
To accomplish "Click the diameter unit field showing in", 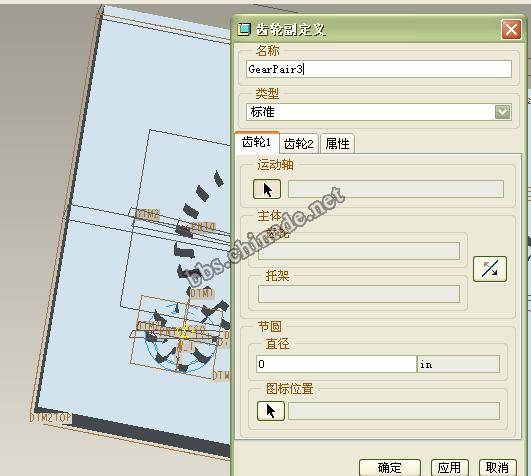I will [459, 364].
